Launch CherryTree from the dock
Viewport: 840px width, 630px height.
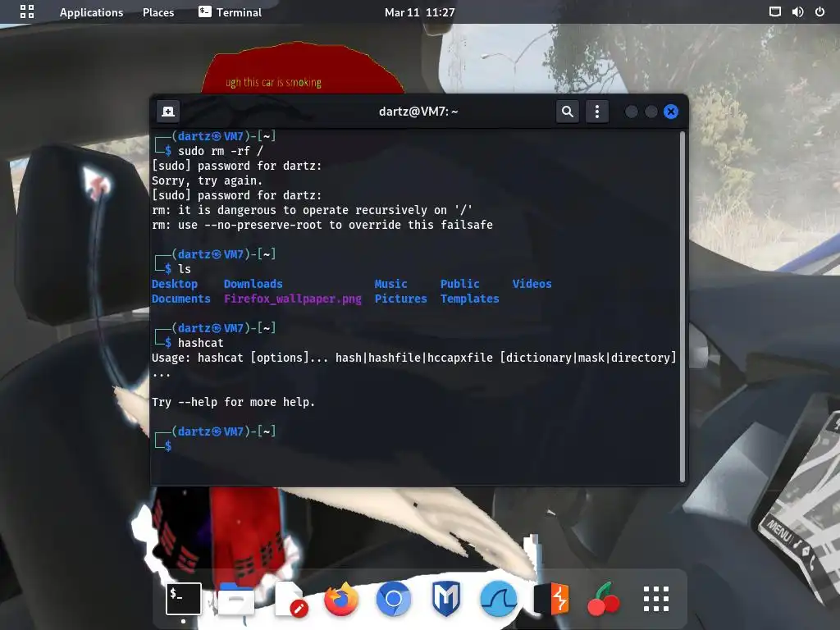tap(604, 598)
